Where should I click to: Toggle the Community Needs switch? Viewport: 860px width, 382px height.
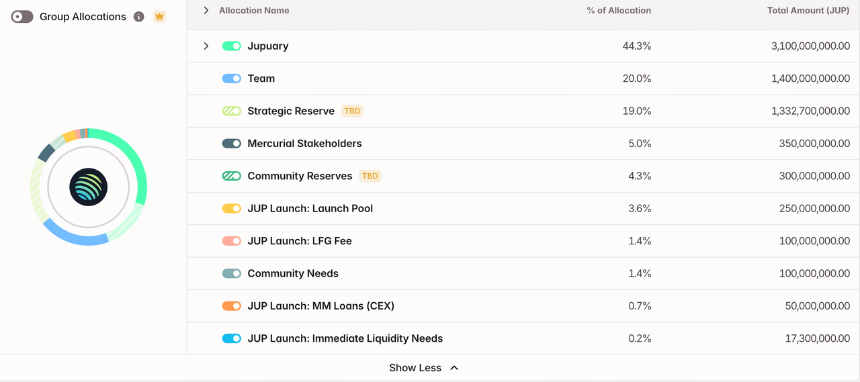pyautogui.click(x=231, y=273)
